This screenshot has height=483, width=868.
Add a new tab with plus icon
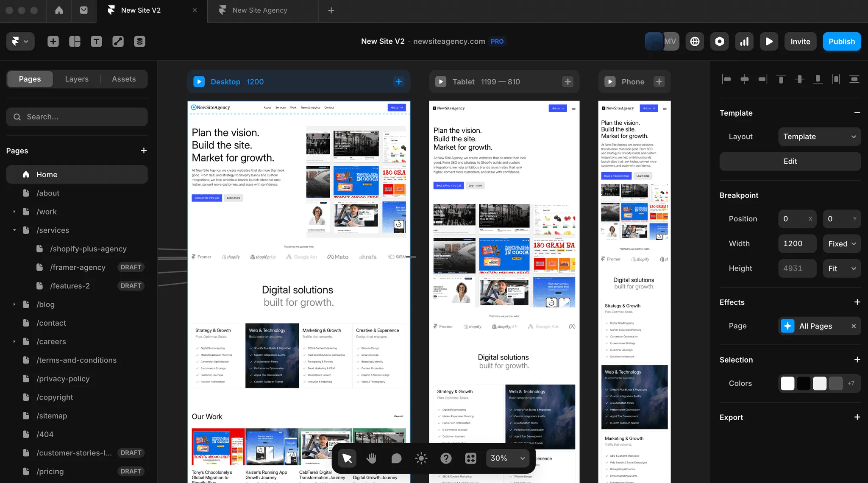coord(331,10)
